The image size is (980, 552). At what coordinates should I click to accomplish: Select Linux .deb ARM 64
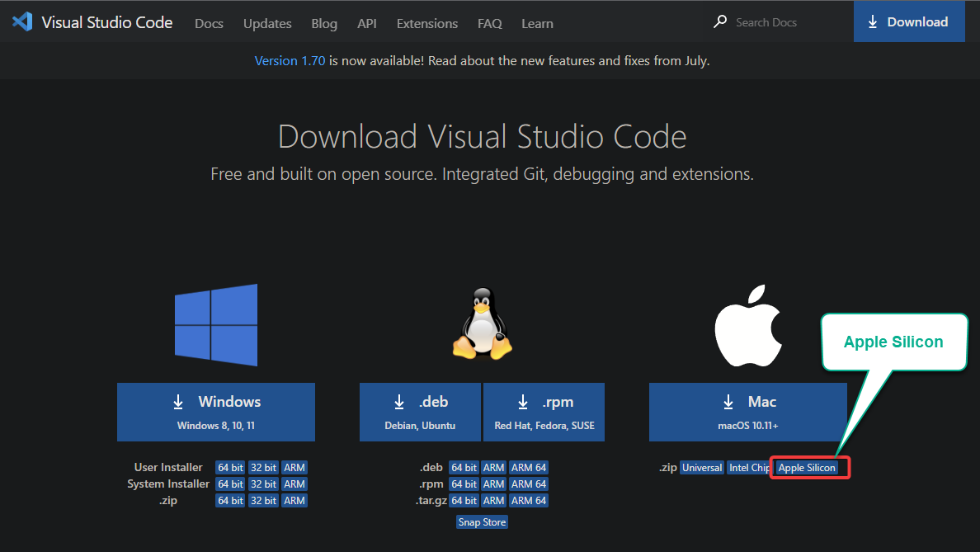click(x=529, y=468)
